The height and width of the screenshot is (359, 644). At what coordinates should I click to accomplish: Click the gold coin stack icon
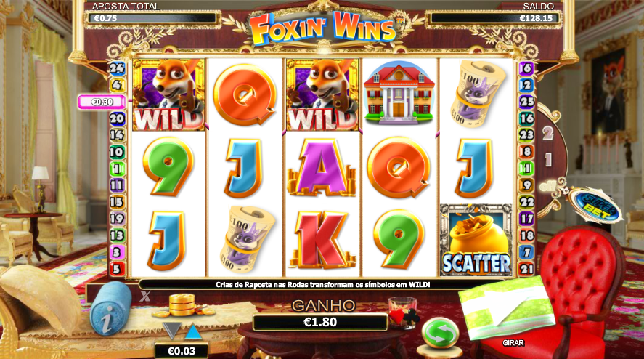coord(183,305)
